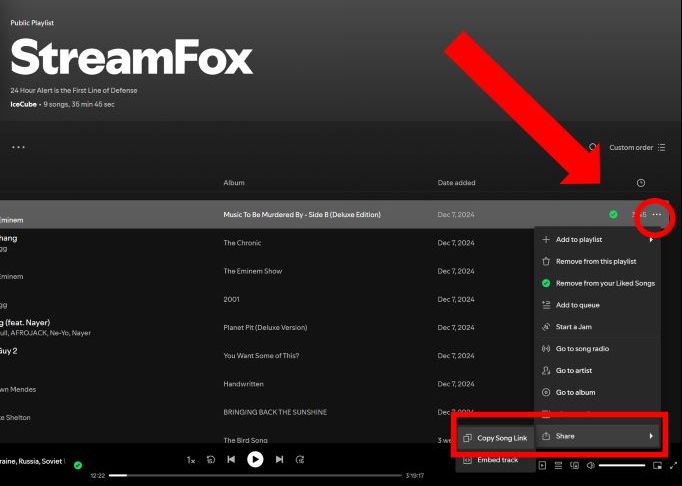The image size is (682, 486).
Task: Click the search in playlist magnifier icon
Action: (x=592, y=147)
